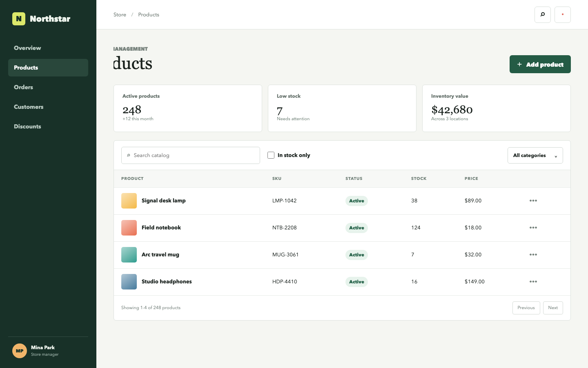
Task: Click the Signal desk lamp thumbnail
Action: (129, 201)
